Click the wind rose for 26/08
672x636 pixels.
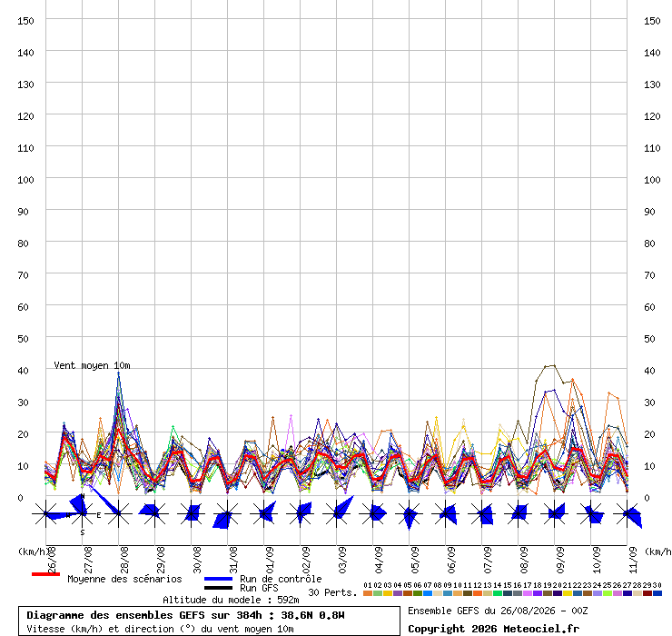[x=45, y=513]
